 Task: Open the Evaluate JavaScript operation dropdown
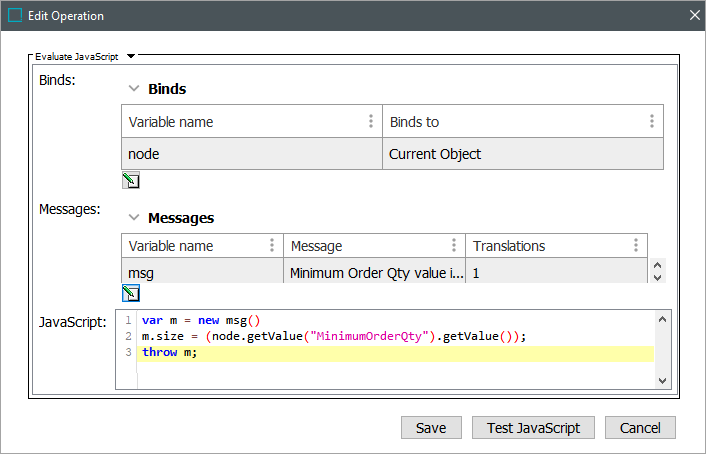[131, 57]
